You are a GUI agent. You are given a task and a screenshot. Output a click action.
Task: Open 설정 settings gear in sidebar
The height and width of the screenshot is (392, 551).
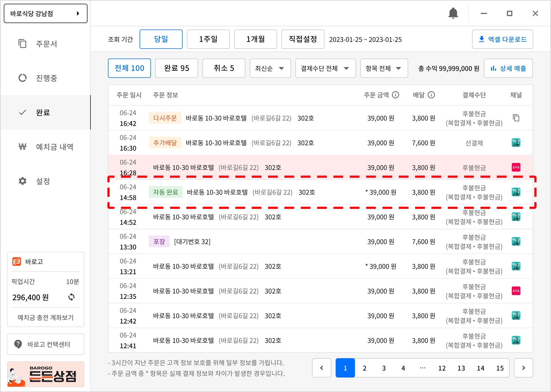(23, 181)
